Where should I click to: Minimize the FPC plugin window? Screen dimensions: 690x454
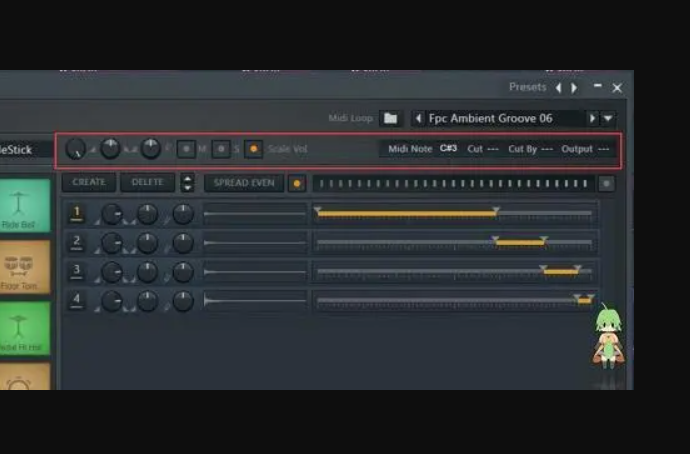[x=598, y=86]
